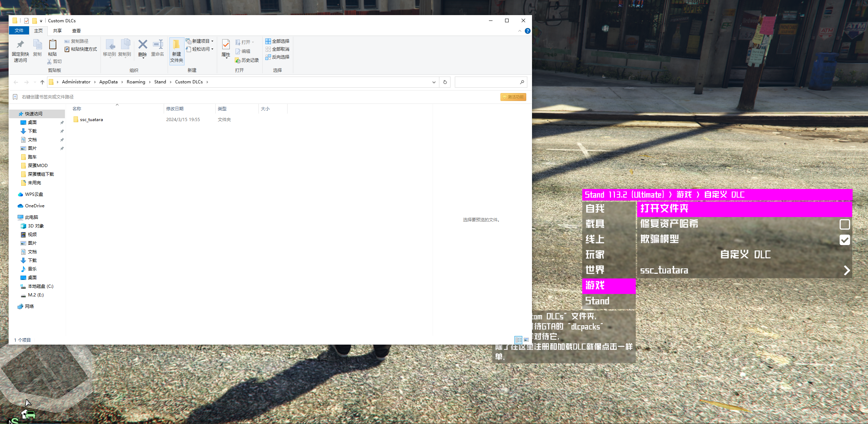Viewport: 868px width, 424px height.
Task: Toggle the checkbox icon in title bar
Action: pos(27,21)
